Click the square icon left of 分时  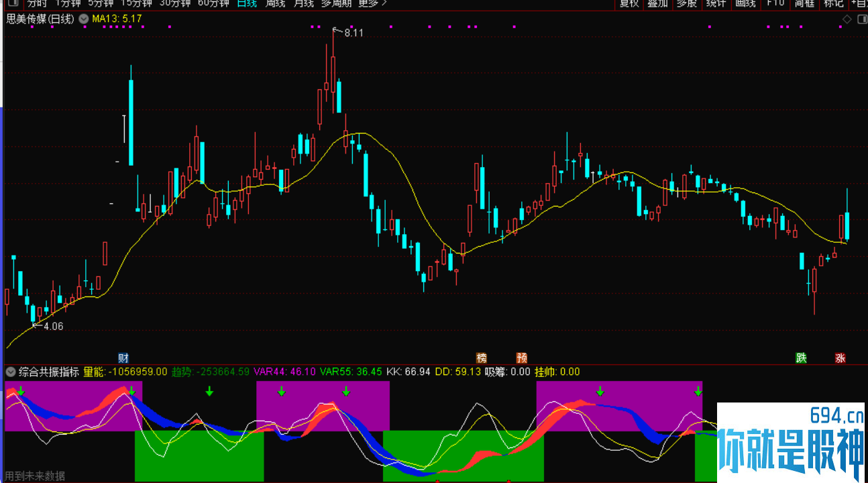(12, 3)
